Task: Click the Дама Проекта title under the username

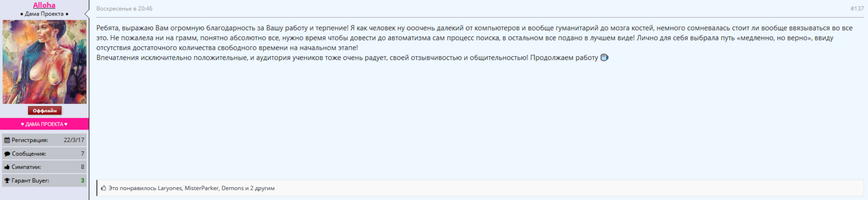Action: [x=44, y=14]
